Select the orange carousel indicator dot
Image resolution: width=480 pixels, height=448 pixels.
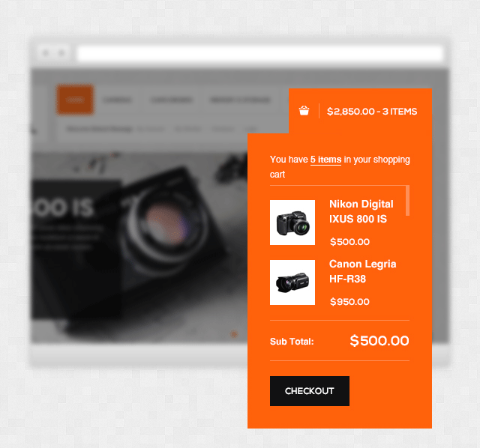point(234,334)
